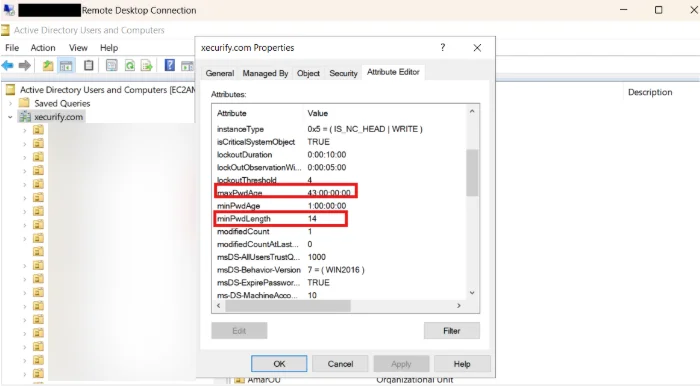Click the horizontal scrollbar right arrow
Image resolution: width=700 pixels, height=386 pixels.
459,306
